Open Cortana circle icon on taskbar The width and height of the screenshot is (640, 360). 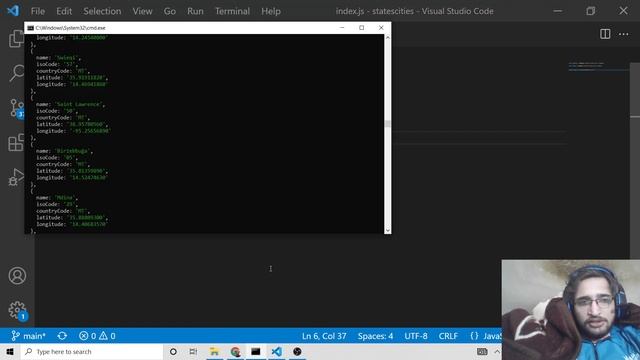point(173,351)
